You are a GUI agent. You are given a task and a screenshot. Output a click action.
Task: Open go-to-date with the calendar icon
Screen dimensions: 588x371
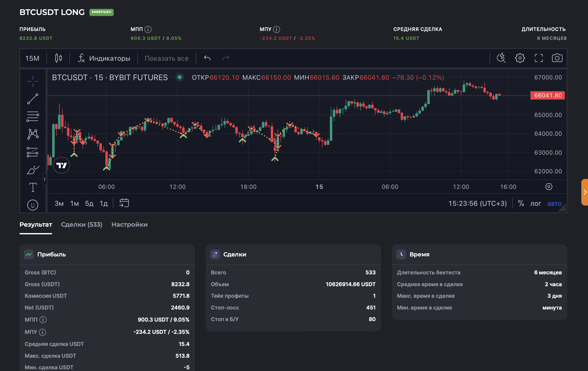tap(124, 203)
